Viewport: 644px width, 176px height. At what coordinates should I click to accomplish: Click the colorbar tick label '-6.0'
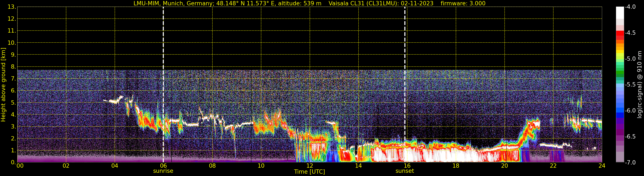[x=630, y=110]
